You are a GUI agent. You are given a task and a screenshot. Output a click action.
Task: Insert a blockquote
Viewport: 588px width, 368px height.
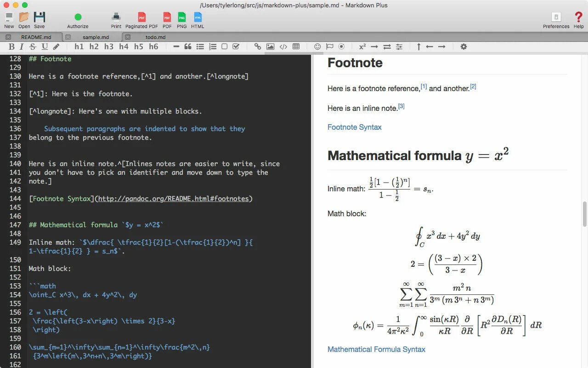(187, 46)
